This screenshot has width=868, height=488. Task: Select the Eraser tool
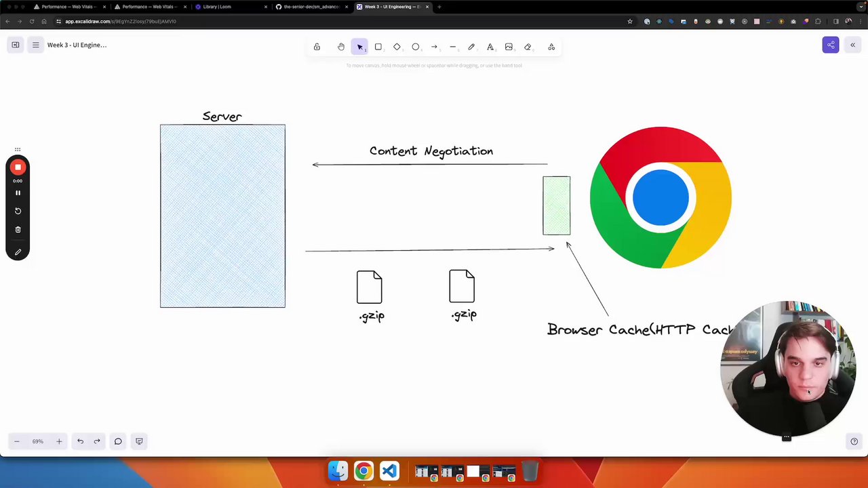pyautogui.click(x=528, y=47)
